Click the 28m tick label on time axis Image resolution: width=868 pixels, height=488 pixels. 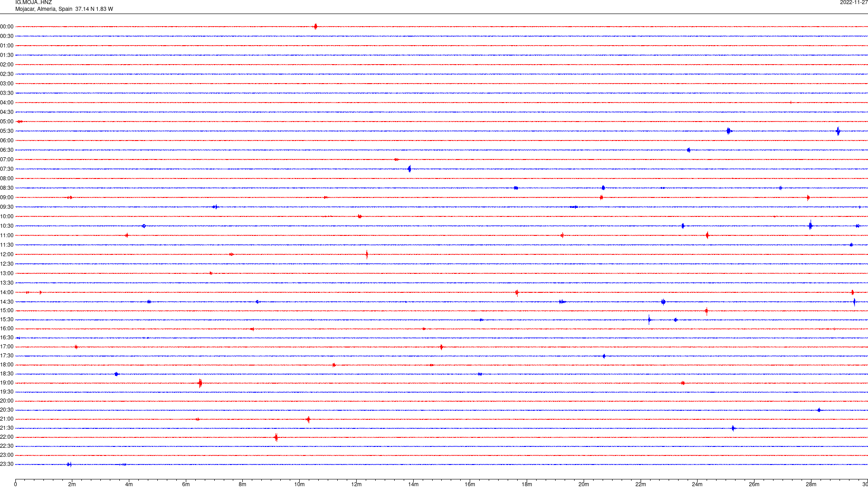(x=811, y=484)
